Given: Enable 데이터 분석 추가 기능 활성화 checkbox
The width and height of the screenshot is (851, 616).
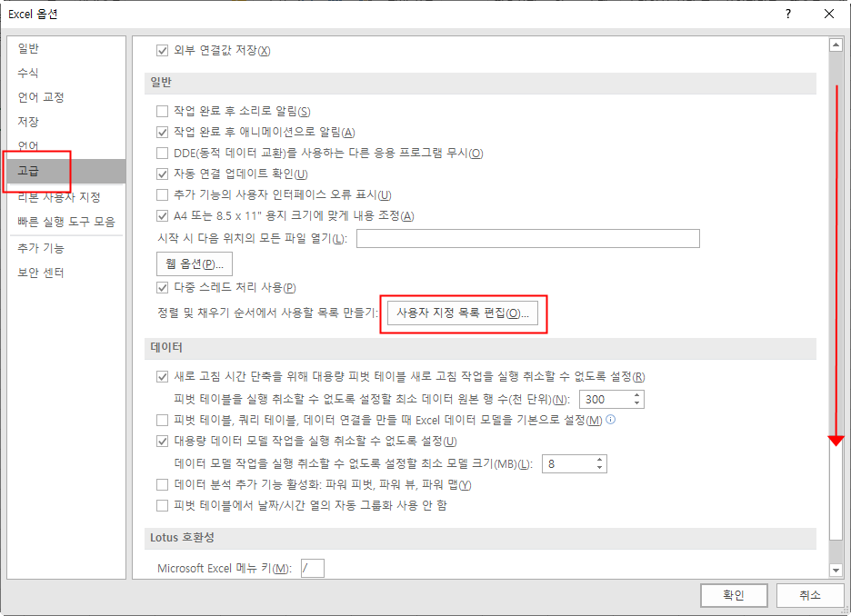Looking at the screenshot, I should coord(162,484).
